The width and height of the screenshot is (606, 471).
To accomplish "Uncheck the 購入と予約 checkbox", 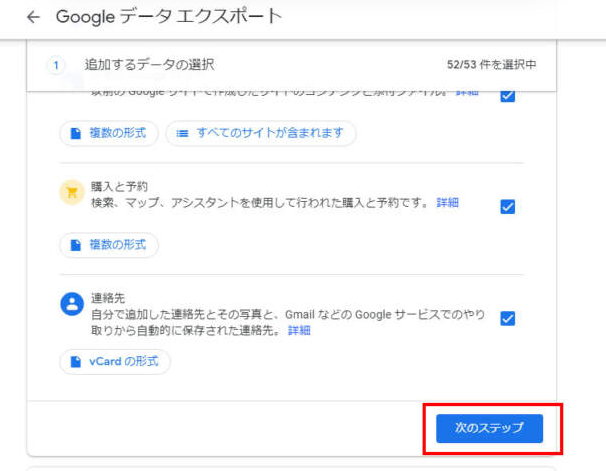I will [507, 207].
